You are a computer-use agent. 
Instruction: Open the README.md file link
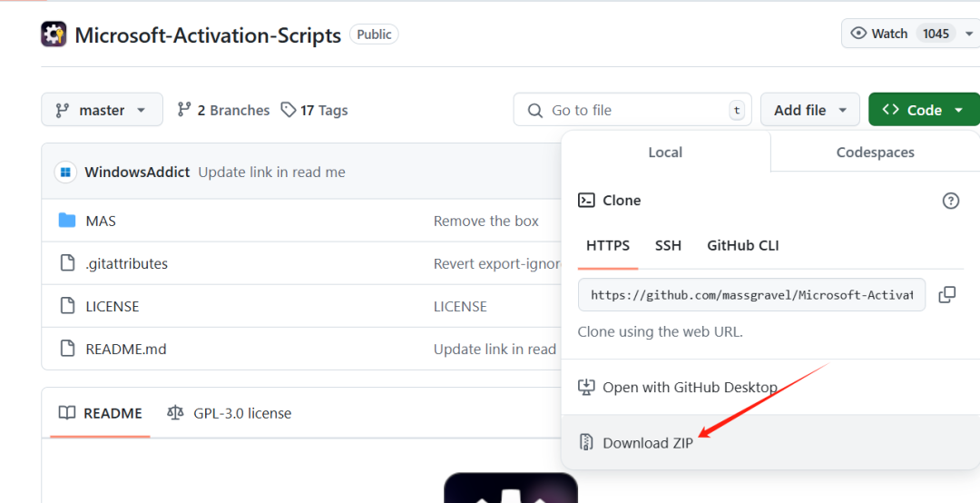pyautogui.click(x=126, y=349)
